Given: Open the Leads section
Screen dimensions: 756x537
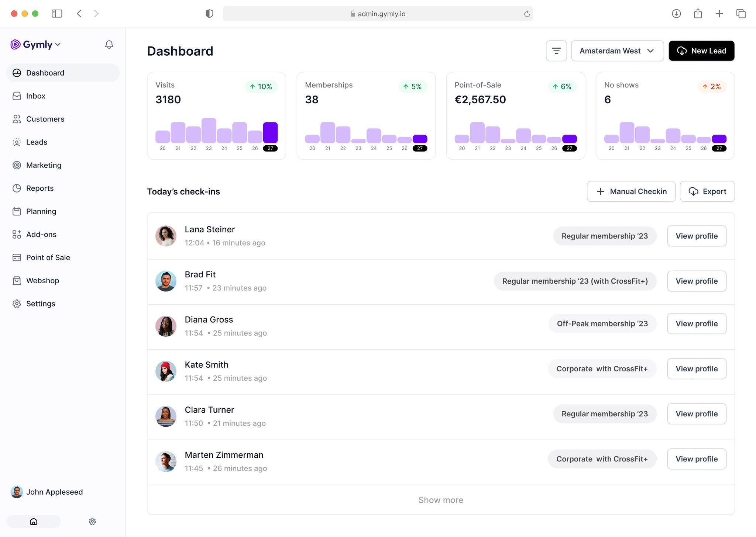Looking at the screenshot, I should pyautogui.click(x=37, y=142).
